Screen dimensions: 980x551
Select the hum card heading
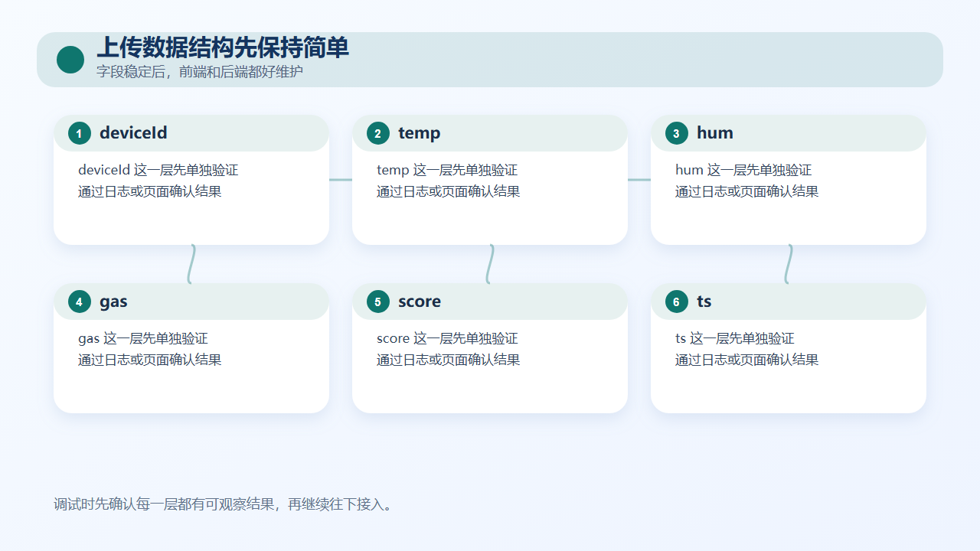click(x=715, y=133)
